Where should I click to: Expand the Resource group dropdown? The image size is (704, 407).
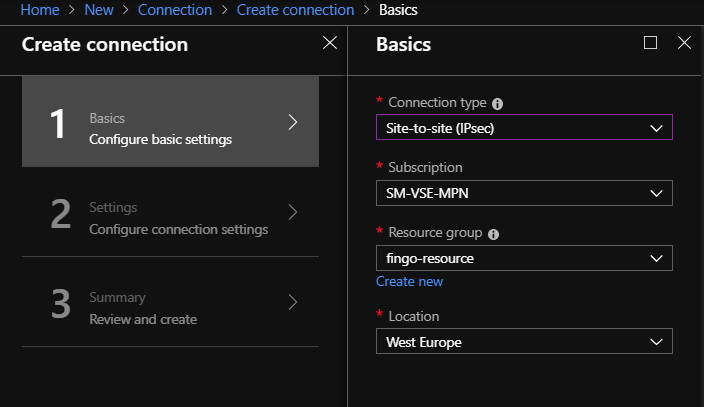click(524, 258)
